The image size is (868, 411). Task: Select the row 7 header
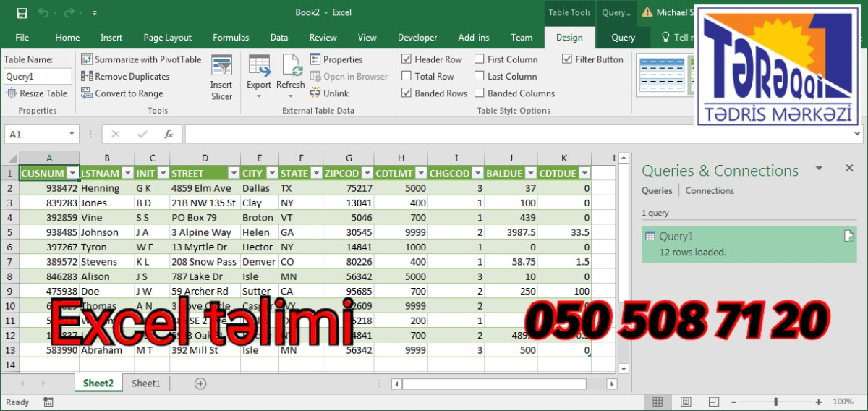point(9,262)
